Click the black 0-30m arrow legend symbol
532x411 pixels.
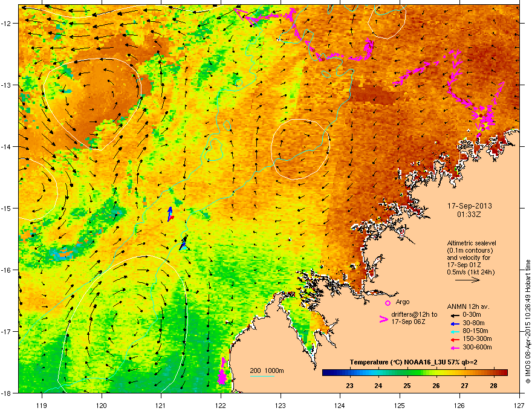(x=454, y=315)
